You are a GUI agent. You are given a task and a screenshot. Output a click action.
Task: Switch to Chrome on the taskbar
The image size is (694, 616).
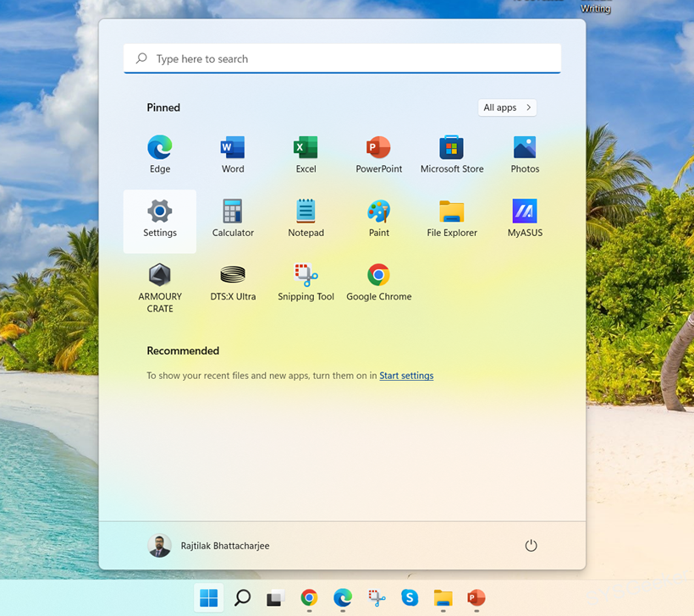[x=309, y=598]
